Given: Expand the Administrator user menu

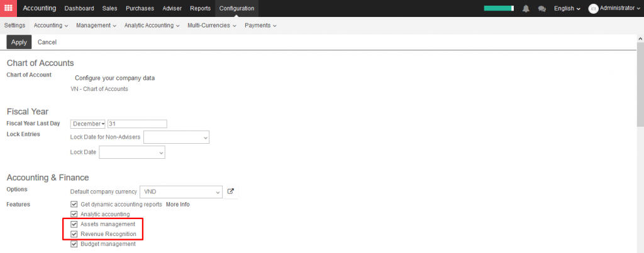Looking at the screenshot, I should coord(619,8).
